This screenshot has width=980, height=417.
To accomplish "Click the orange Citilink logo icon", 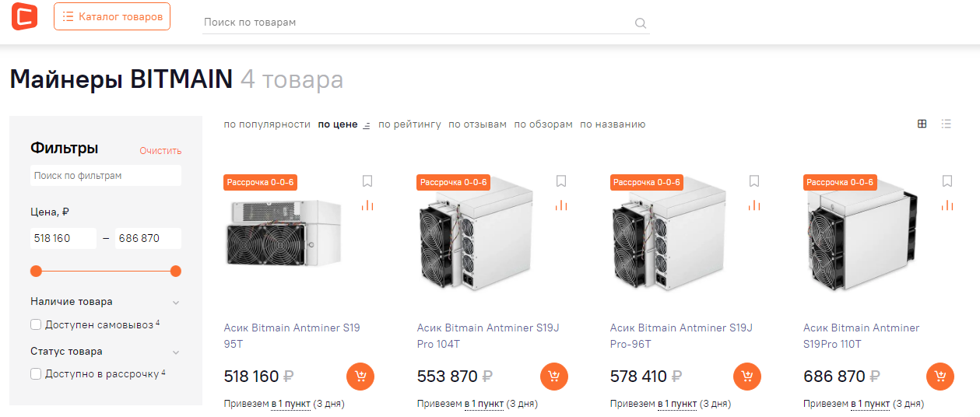I will [x=24, y=16].
